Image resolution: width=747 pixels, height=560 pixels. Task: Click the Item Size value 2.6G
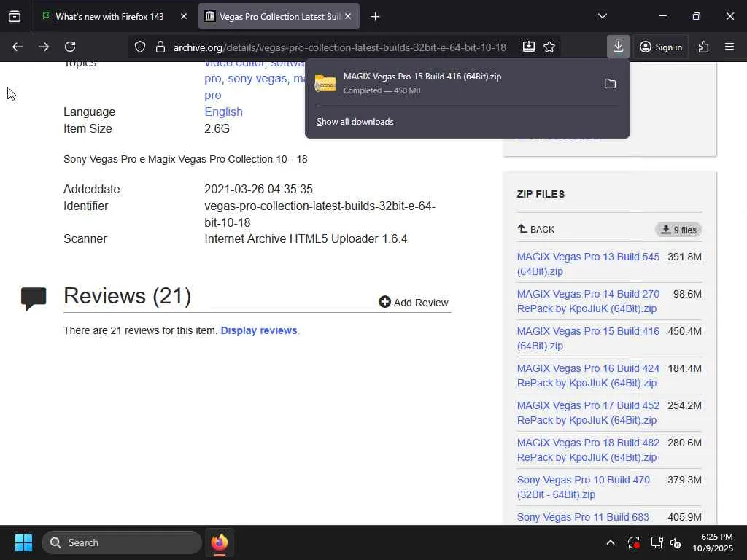tap(217, 128)
